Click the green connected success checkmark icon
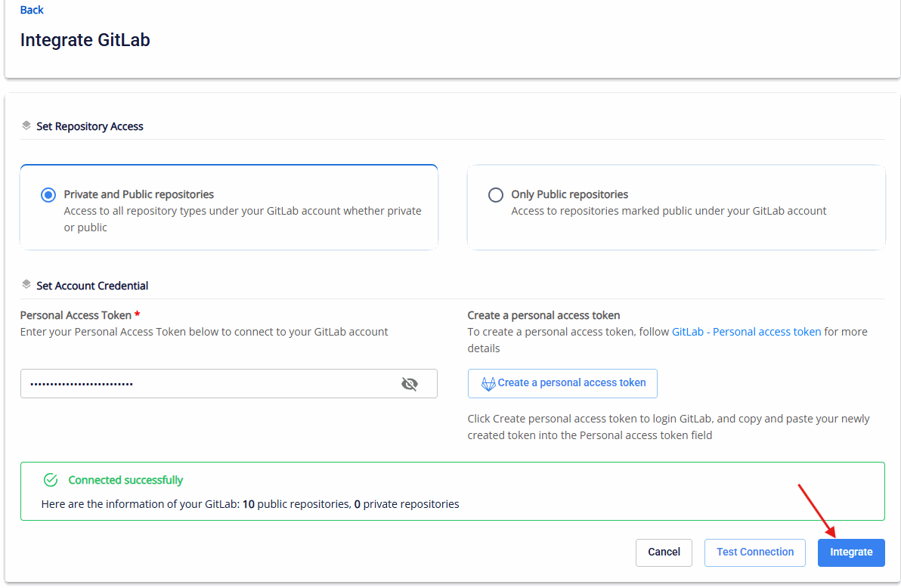This screenshot has height=588, width=901. pos(51,480)
